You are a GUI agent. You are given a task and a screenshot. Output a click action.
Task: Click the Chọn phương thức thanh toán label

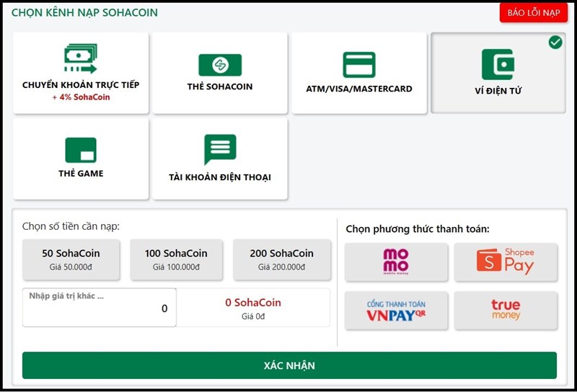tap(418, 229)
